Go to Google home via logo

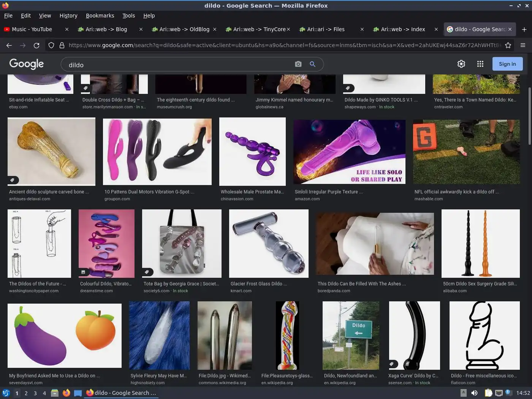[27, 64]
